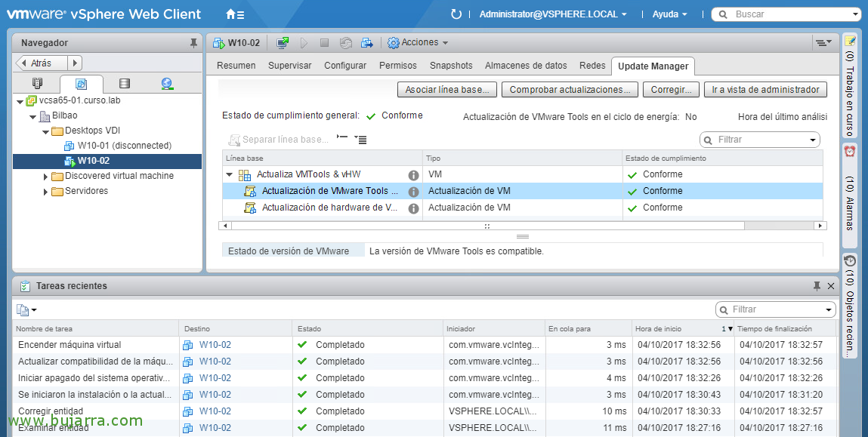
Task: Sort tasks by Hora de inicio column
Action: 683,328
